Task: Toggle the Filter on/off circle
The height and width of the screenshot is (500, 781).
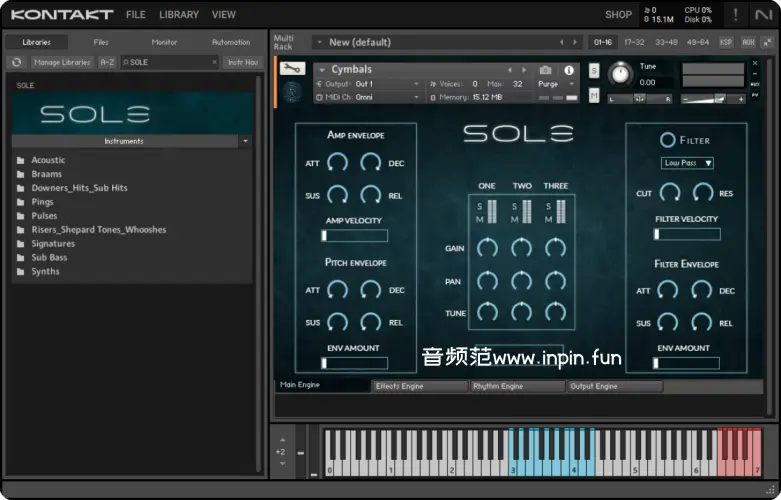Action: pos(667,140)
